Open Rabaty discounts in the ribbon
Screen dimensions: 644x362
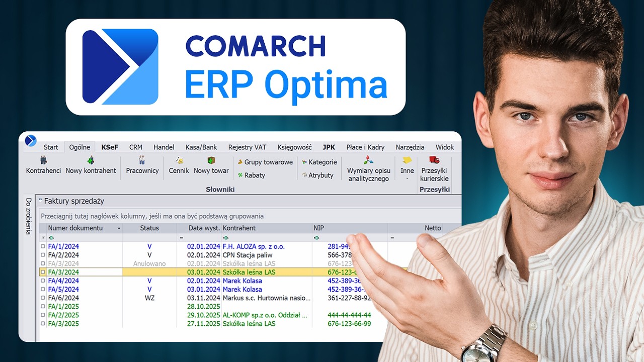tap(251, 175)
